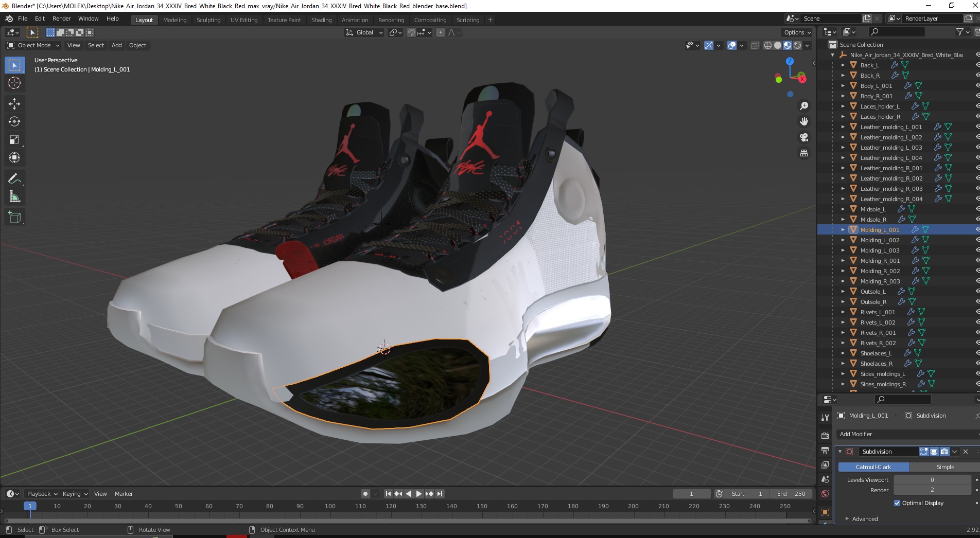
Task: Select the Simple subdivision type
Action: tap(944, 467)
